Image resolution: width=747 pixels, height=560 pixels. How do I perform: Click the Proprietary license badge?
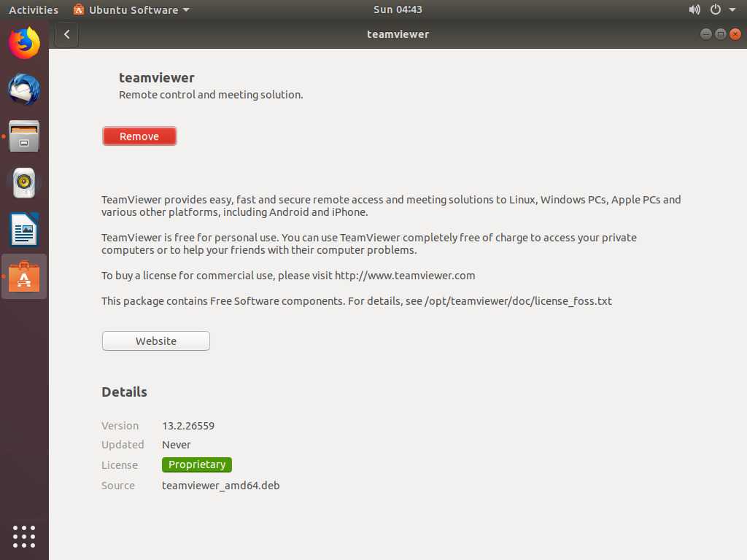tap(197, 464)
